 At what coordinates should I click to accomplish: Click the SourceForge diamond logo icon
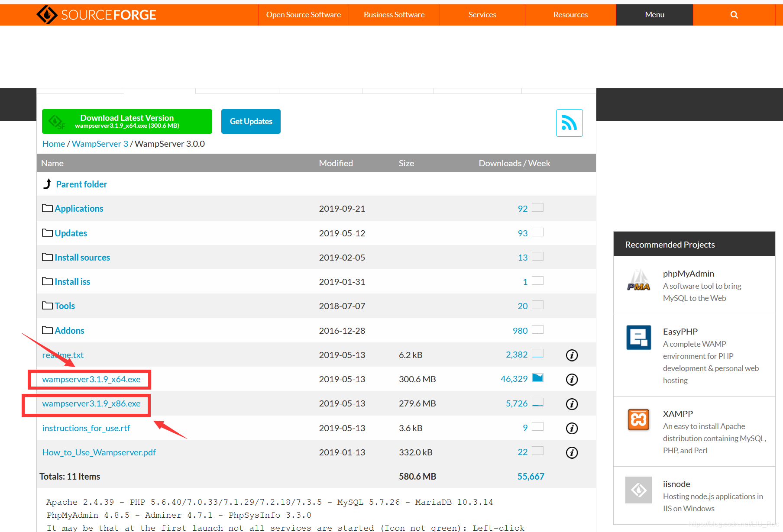(x=47, y=15)
